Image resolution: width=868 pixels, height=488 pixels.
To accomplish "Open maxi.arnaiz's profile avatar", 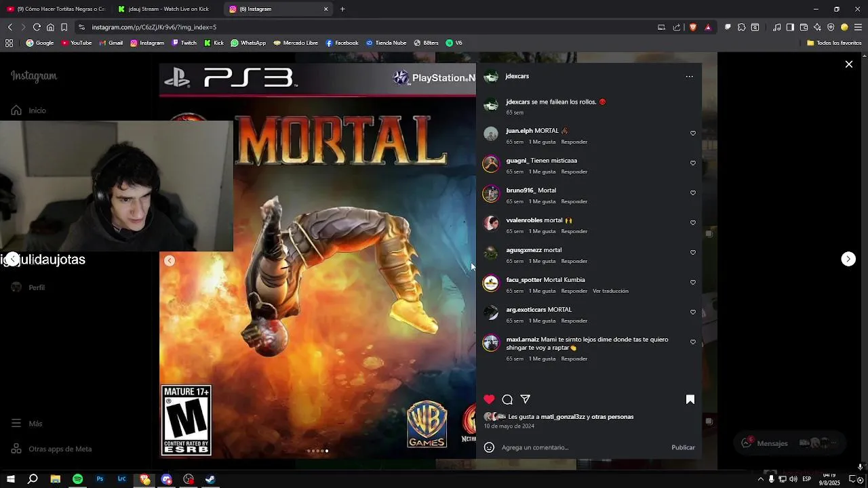I will [x=490, y=342].
